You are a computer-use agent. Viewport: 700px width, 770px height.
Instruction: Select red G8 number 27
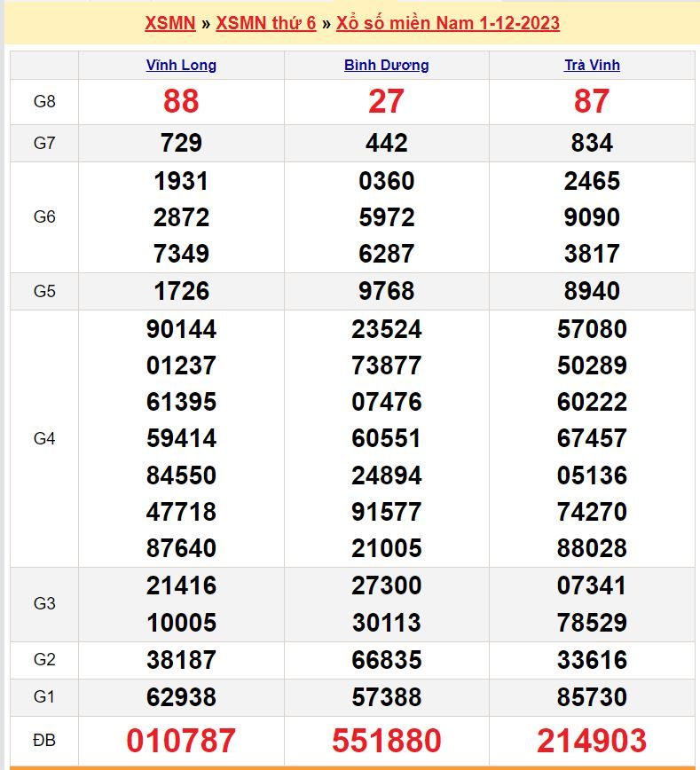click(387, 101)
